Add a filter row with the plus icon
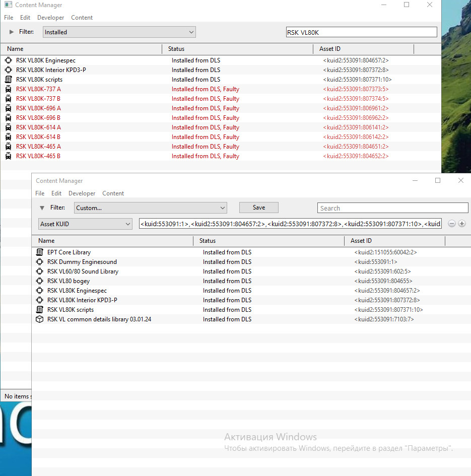This screenshot has width=471, height=476. (x=461, y=224)
